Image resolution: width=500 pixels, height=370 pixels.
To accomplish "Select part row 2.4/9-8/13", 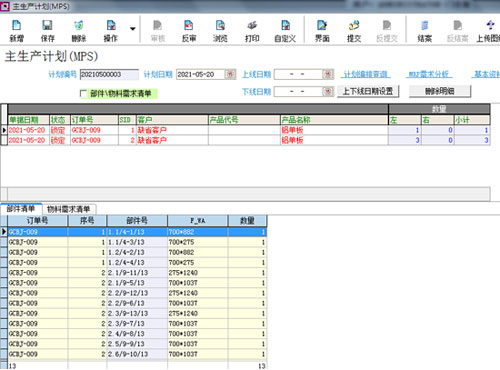I will pos(137,334).
